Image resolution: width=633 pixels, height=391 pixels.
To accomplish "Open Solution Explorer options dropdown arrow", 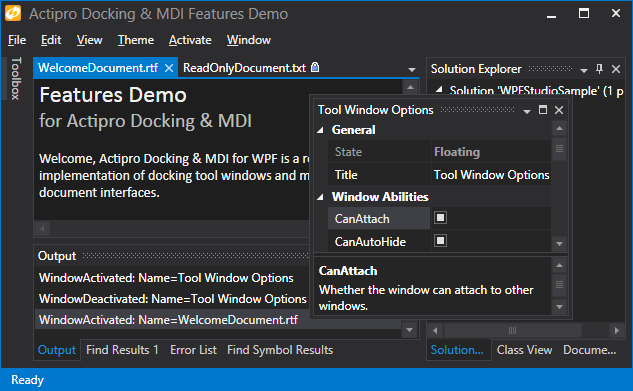I will (584, 70).
